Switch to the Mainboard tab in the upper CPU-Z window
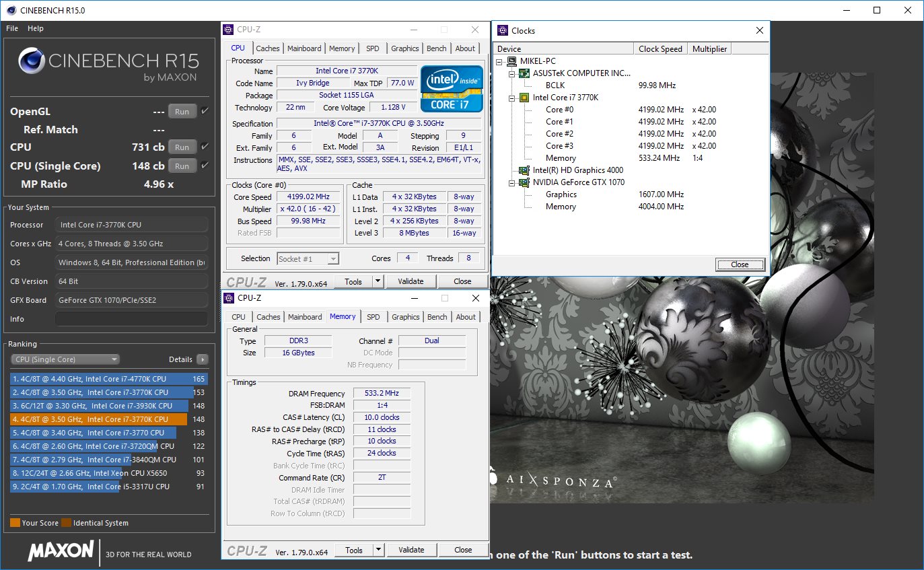The image size is (924, 570). tap(304, 48)
